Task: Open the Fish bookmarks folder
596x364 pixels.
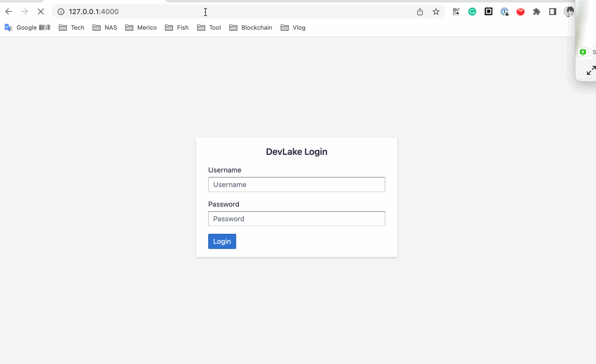Action: point(177,28)
